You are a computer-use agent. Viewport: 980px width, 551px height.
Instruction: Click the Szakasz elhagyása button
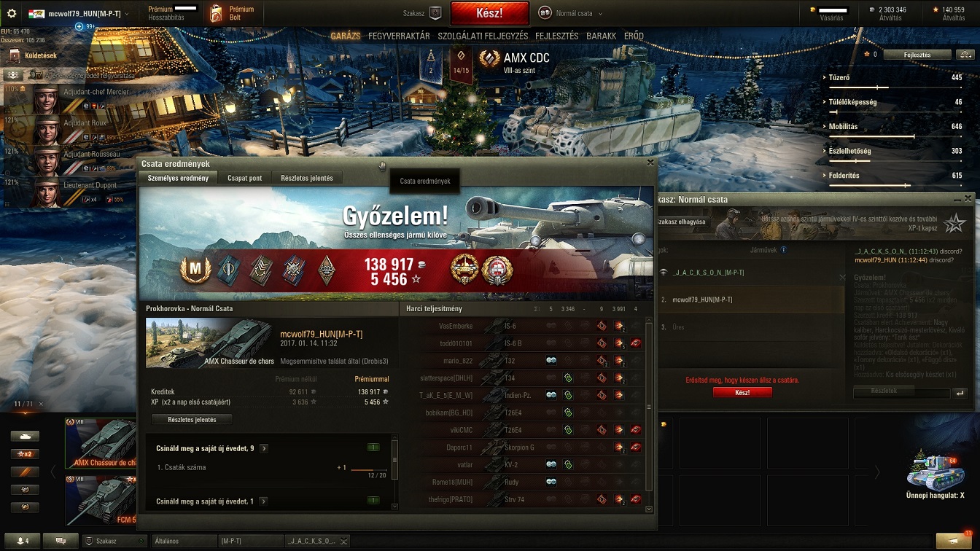tap(682, 222)
